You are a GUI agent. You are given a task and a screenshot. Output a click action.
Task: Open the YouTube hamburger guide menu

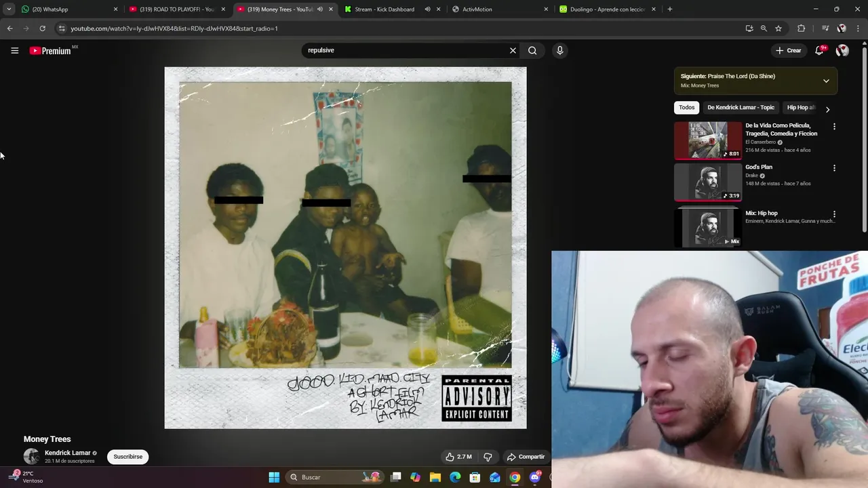tap(14, 50)
